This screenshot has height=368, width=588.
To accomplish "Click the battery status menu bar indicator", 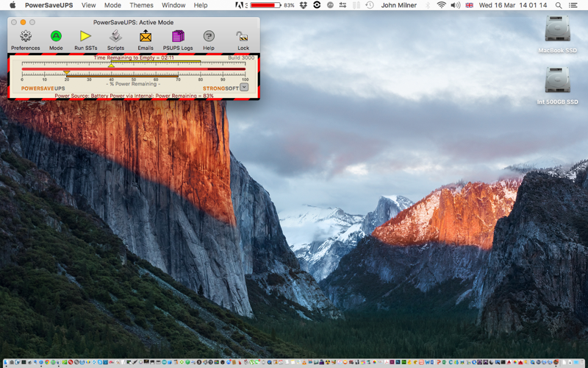I will coord(272,5).
